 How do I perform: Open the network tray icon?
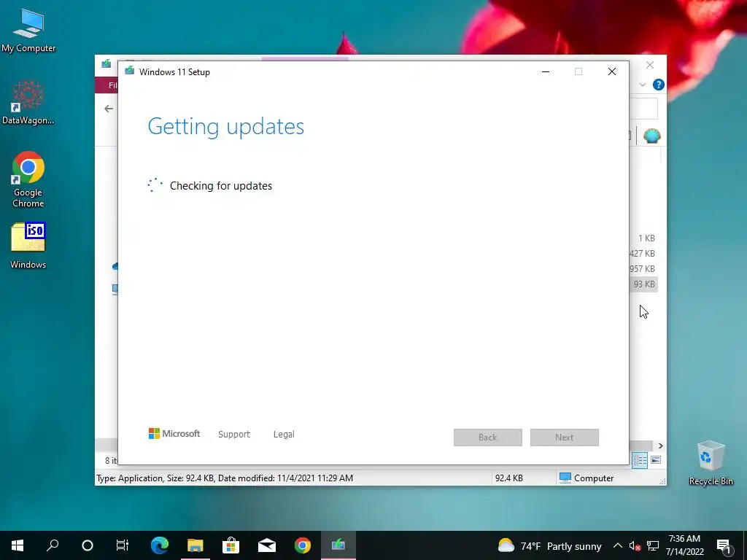(x=653, y=545)
